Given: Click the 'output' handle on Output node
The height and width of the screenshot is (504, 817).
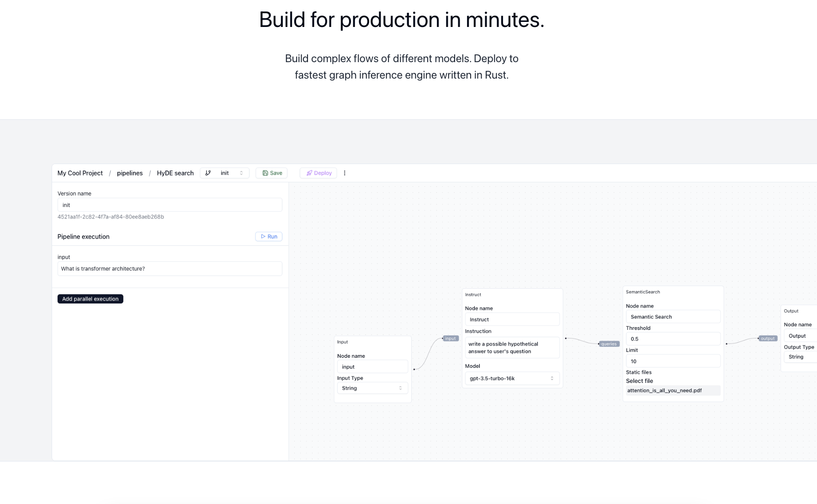Looking at the screenshot, I should coord(767,339).
